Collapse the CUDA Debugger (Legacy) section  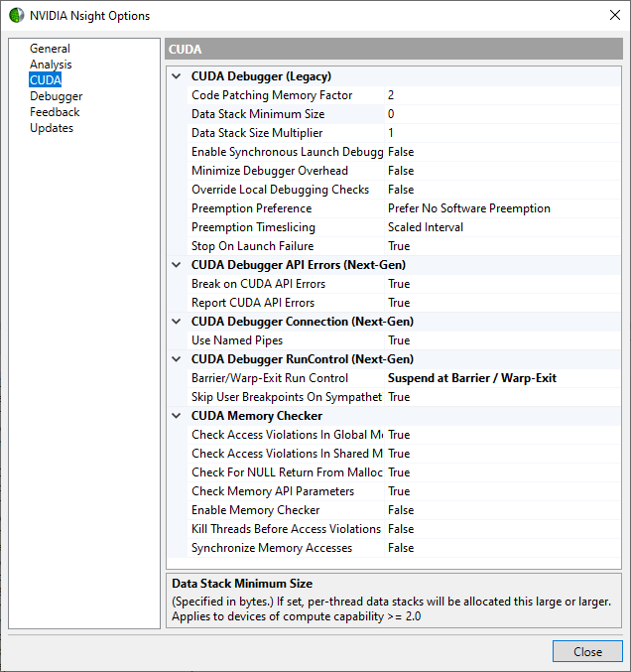click(x=176, y=76)
